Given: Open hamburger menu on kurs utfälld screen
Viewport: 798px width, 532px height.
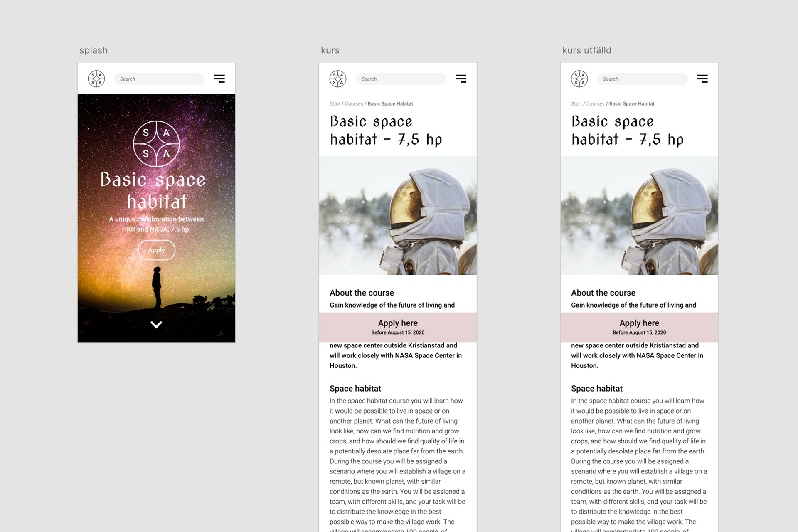Looking at the screenshot, I should pyautogui.click(x=702, y=79).
